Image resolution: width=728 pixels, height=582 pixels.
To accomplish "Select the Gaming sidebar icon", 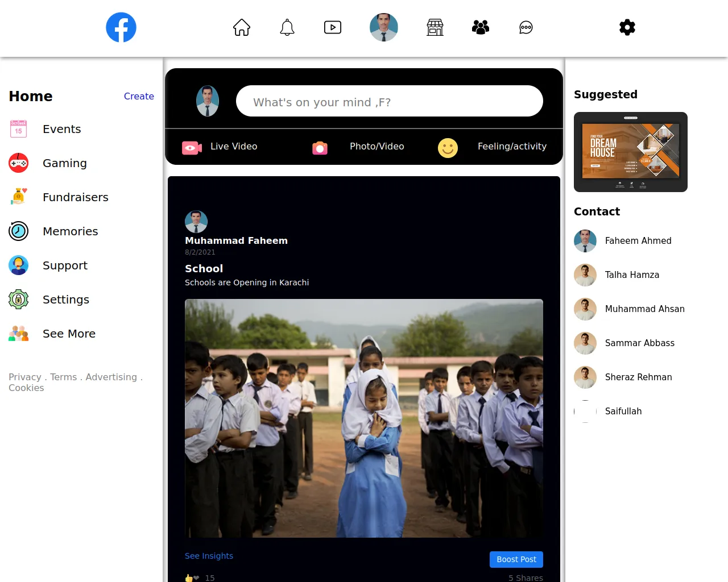I will coord(18,163).
